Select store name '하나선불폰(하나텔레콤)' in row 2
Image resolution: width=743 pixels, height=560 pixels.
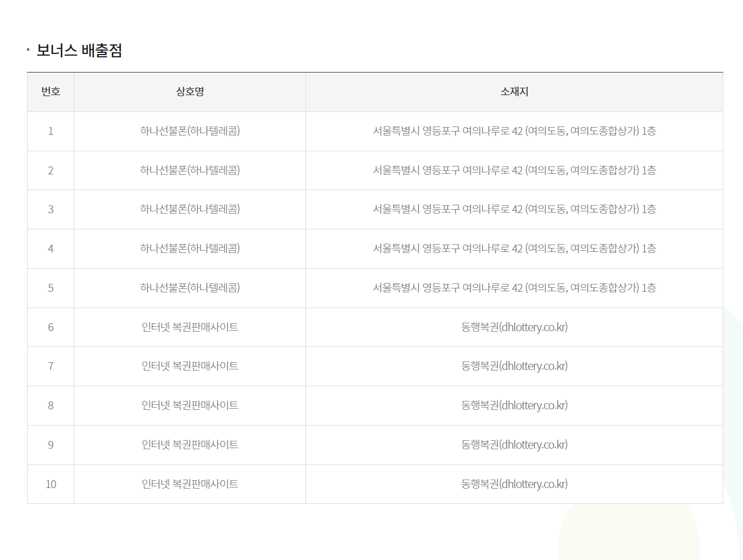tap(190, 170)
